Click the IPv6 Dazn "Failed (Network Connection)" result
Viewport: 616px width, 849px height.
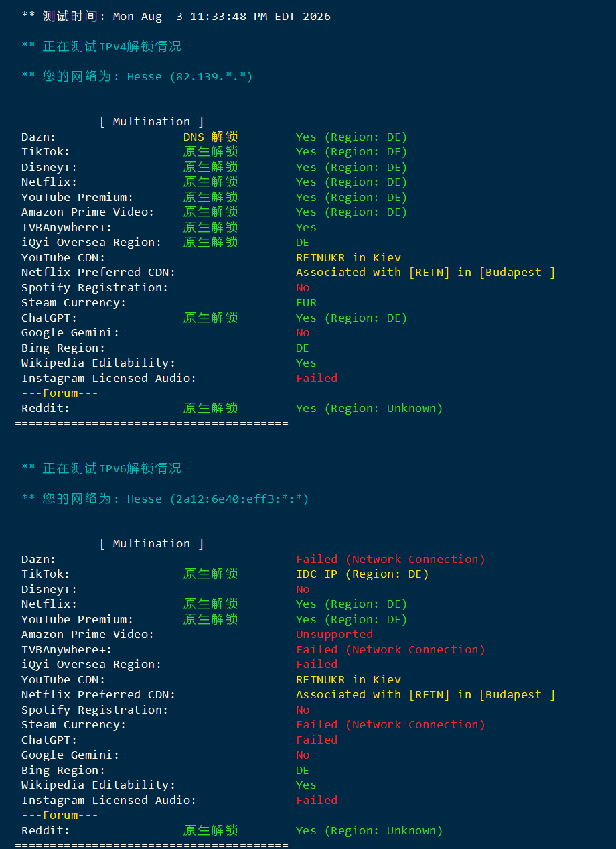[x=390, y=560]
